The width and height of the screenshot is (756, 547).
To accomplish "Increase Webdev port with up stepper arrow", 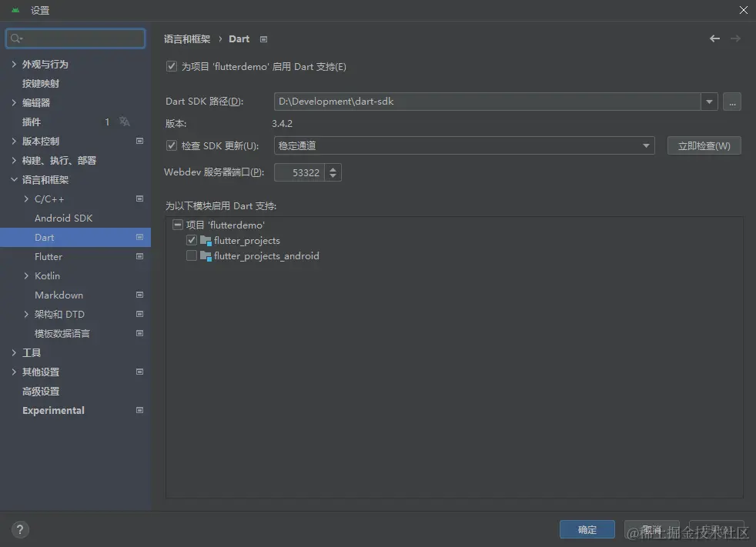I will [x=333, y=168].
